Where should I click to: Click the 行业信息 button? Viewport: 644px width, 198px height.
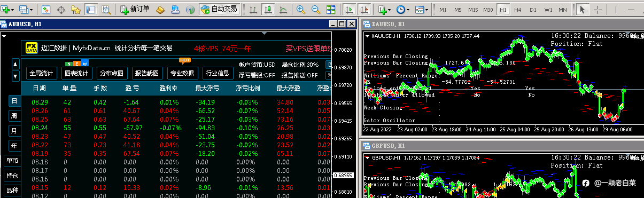click(218, 73)
